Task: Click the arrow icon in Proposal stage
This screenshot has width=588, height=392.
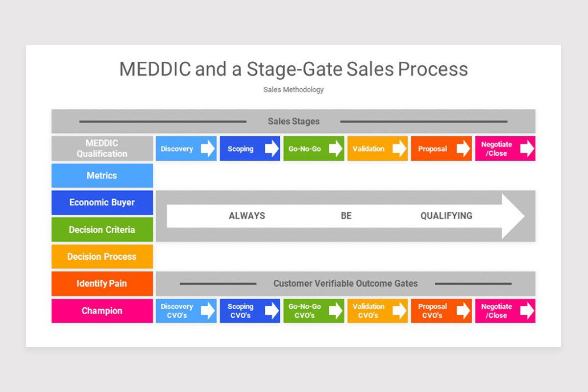Action: pyautogui.click(x=464, y=148)
